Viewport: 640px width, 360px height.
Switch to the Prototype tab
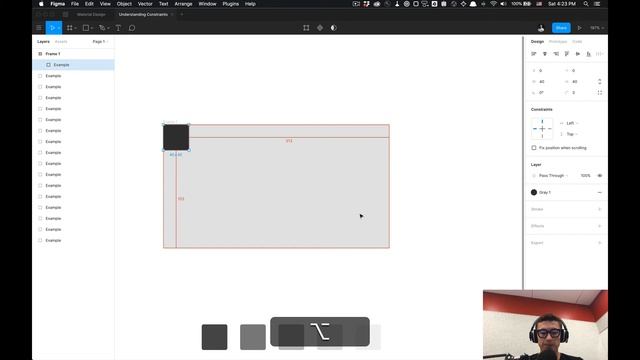click(558, 42)
